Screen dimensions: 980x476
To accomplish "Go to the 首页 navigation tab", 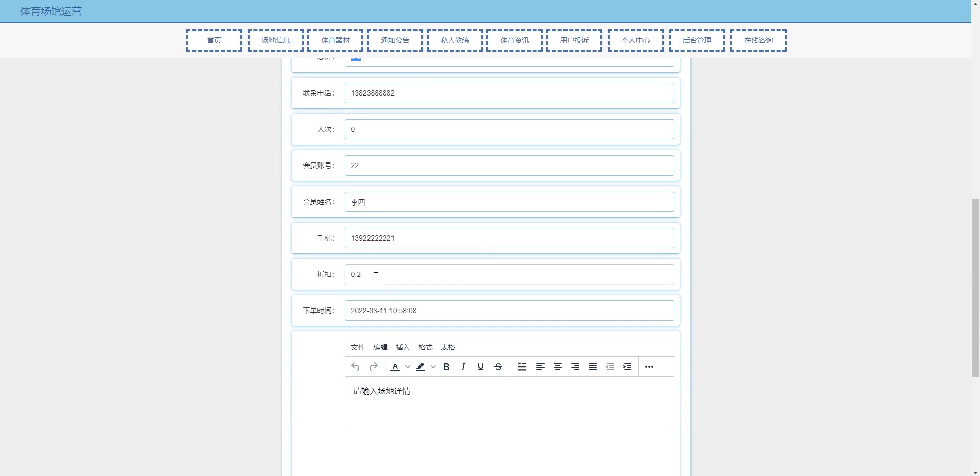I will (x=214, y=40).
